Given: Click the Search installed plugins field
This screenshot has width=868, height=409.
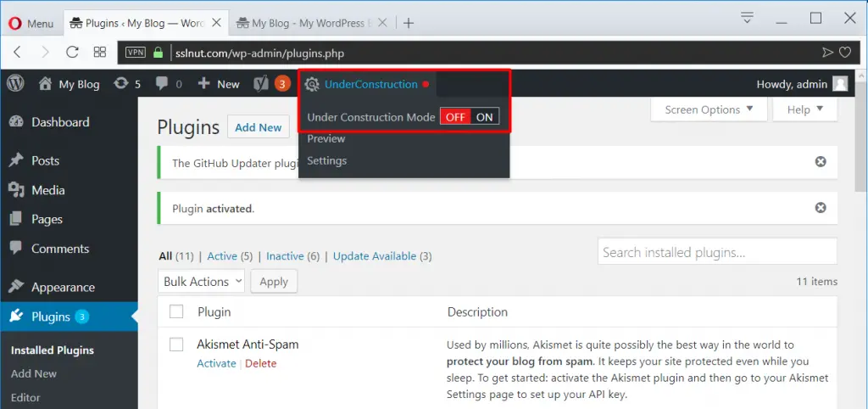Looking at the screenshot, I should (717, 252).
